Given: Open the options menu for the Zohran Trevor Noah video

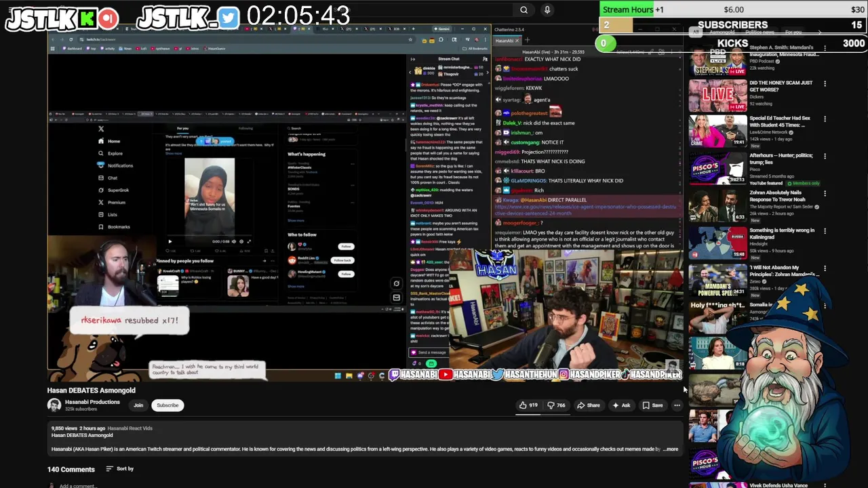Looking at the screenshot, I should 825,193.
